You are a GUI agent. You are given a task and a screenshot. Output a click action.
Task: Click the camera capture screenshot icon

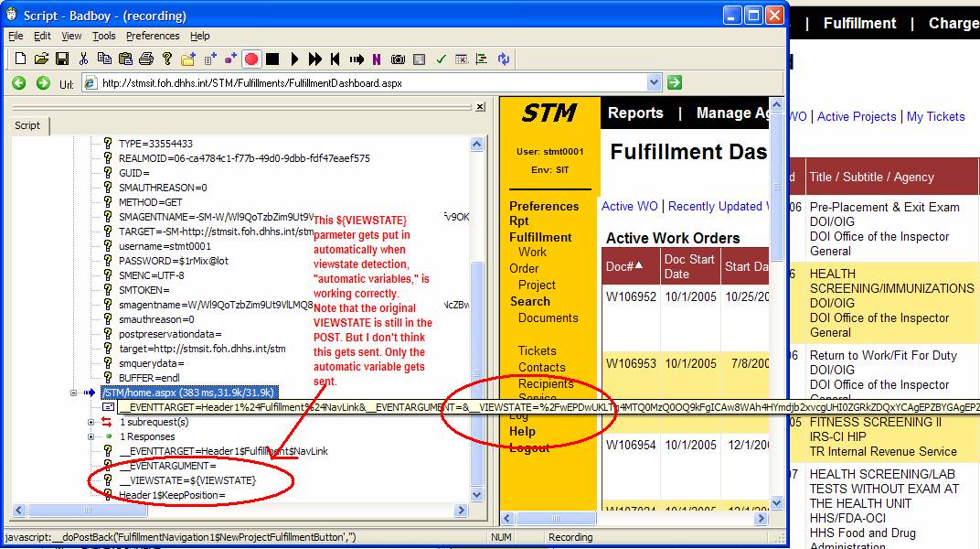398,59
